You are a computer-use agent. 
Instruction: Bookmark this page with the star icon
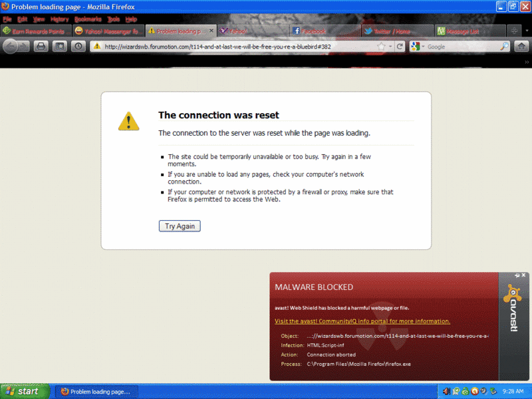coord(381,47)
